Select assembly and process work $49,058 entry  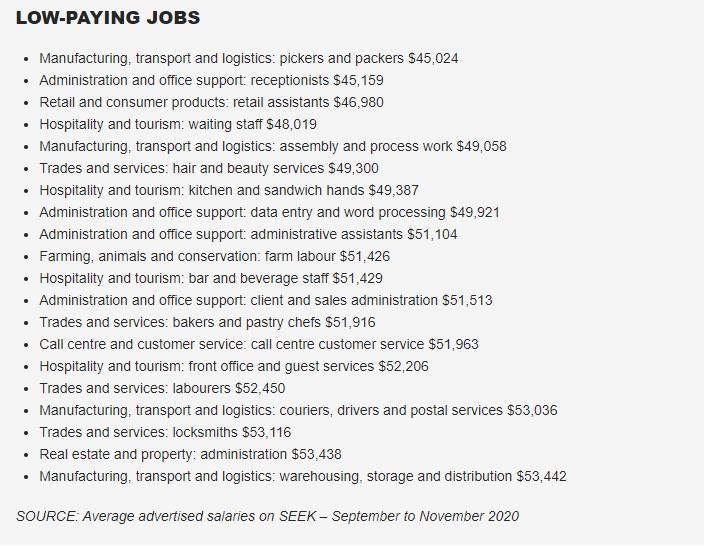tap(273, 146)
